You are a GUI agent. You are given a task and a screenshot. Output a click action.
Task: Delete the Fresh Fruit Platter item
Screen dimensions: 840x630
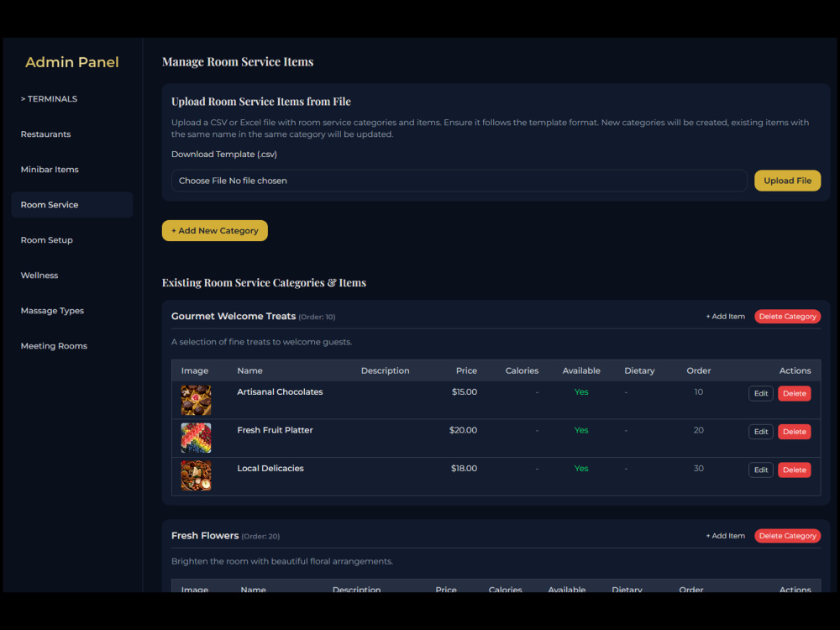(794, 432)
